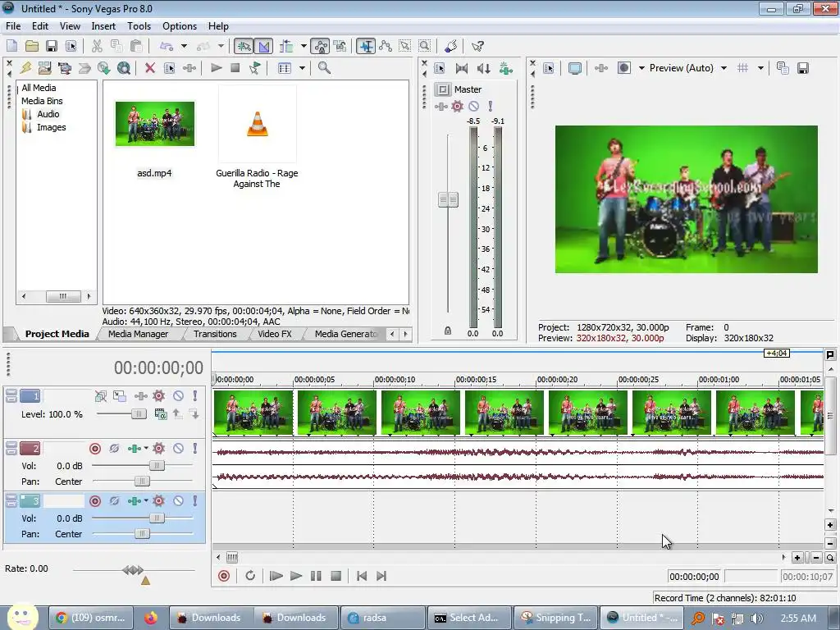The width and height of the screenshot is (840, 630).
Task: Select the asd.mp4 media thumbnail
Action: click(x=155, y=124)
